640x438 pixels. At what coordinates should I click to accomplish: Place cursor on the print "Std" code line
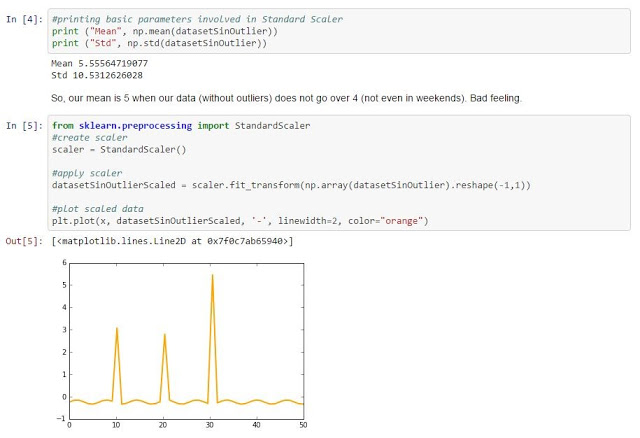161,44
